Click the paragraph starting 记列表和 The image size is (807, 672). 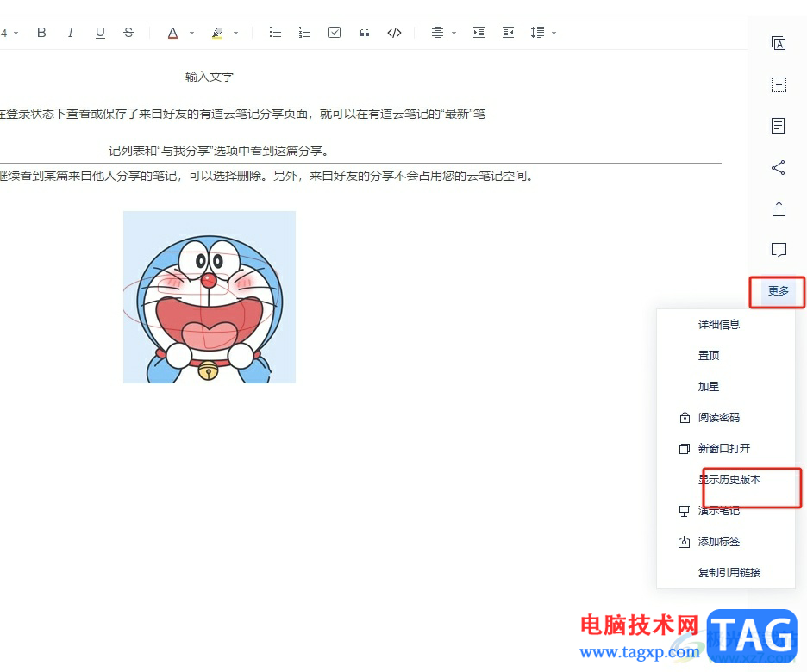point(219,151)
